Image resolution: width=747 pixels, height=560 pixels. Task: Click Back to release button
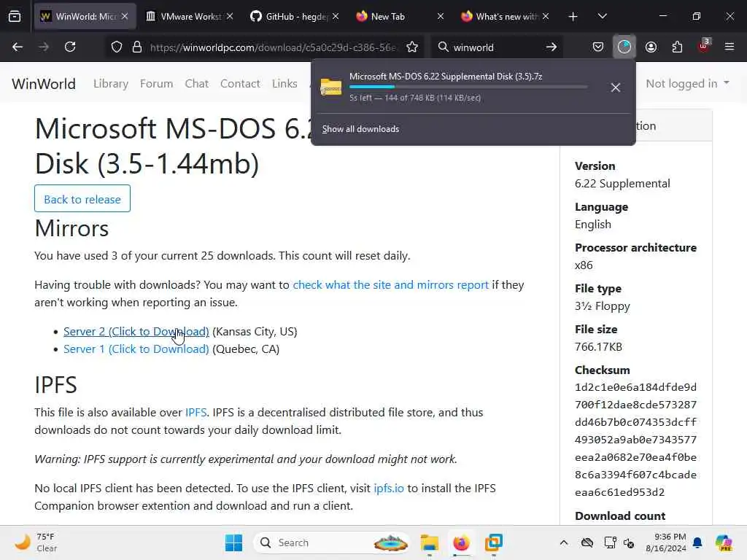(x=82, y=198)
